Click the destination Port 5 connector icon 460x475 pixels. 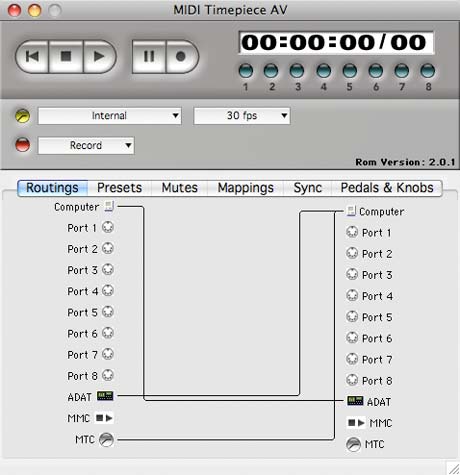coord(352,316)
